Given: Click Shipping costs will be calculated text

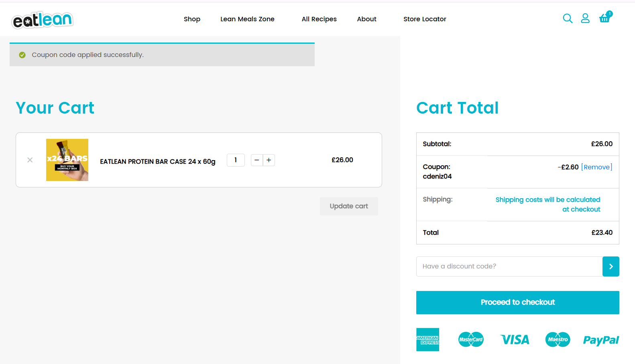Looking at the screenshot, I should pyautogui.click(x=548, y=205).
